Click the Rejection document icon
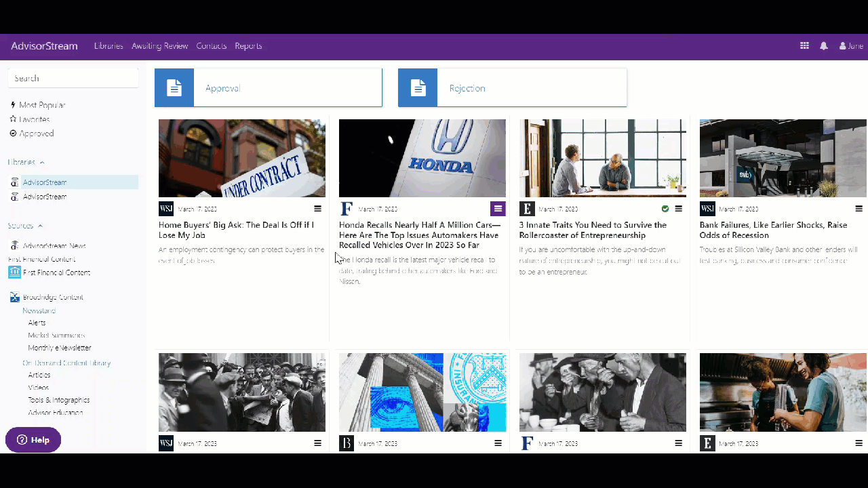868x488 pixels. tap(418, 88)
